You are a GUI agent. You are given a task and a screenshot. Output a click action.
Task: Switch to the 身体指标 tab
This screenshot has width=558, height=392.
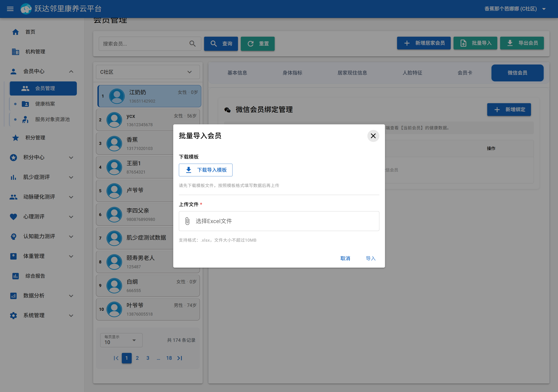point(292,73)
